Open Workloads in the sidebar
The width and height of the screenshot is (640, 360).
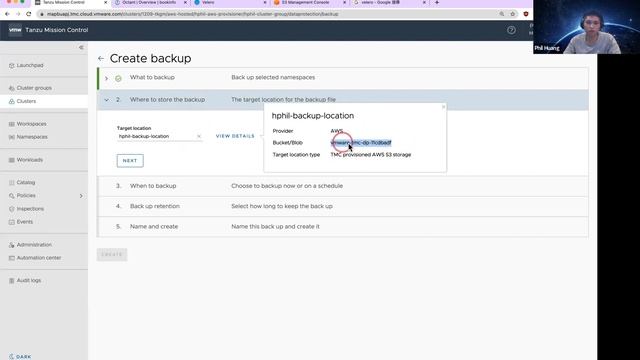(29, 160)
